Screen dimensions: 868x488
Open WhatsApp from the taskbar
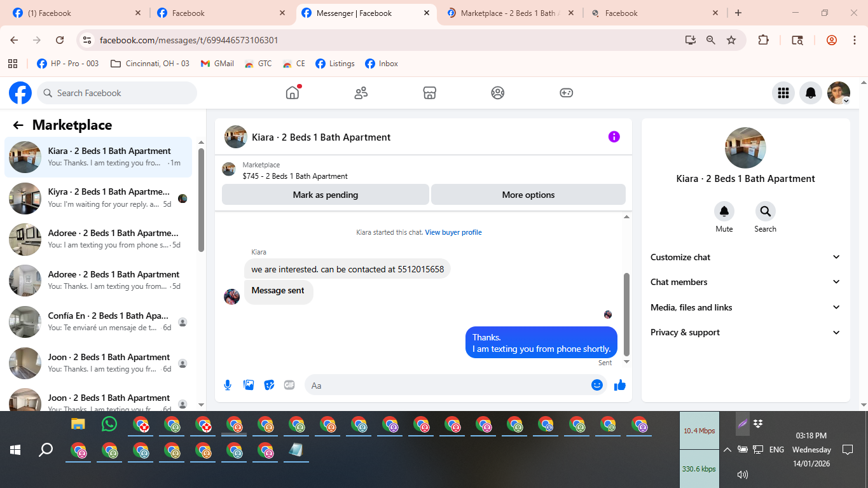(109, 424)
